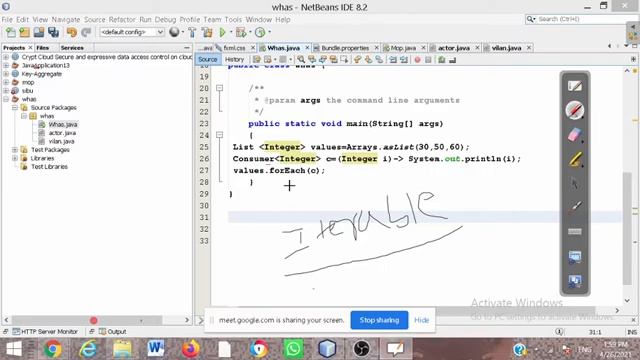The image size is (640, 360).
Task: Open the Refactor menu
Action: point(122,20)
